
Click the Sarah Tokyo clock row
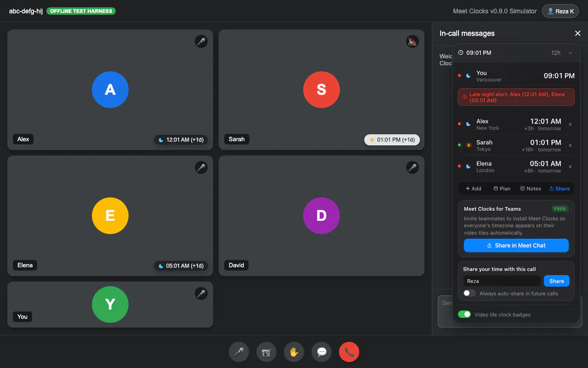point(516,145)
